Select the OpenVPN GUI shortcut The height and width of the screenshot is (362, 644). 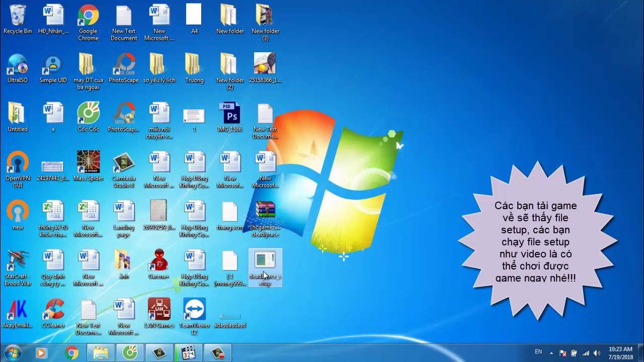[18, 170]
